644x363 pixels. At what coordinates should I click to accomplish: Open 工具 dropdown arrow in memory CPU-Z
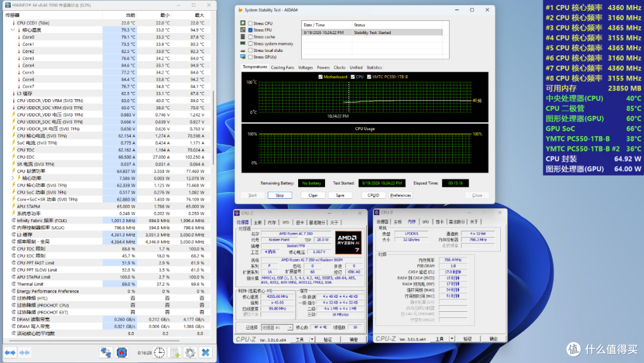[452, 339]
